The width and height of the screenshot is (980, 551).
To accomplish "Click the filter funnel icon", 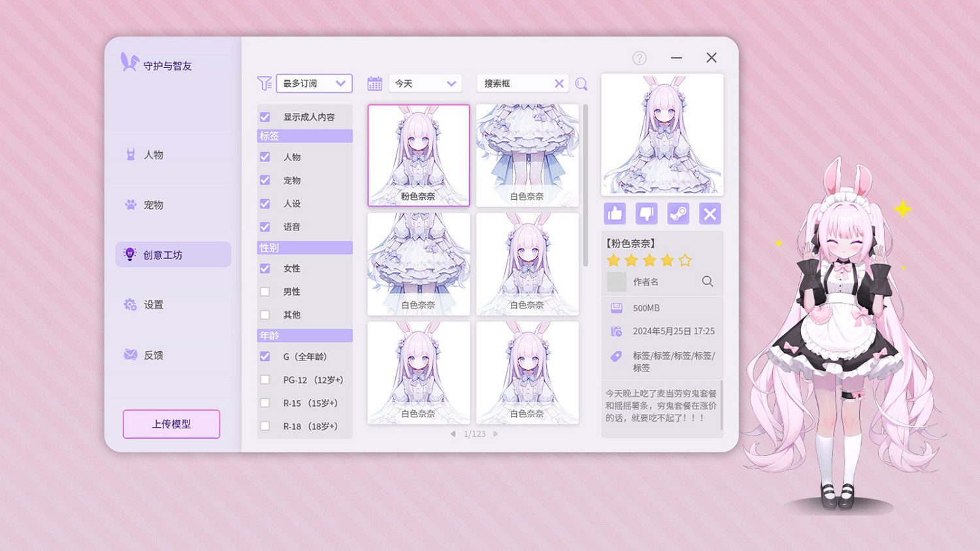I will click(x=264, y=83).
